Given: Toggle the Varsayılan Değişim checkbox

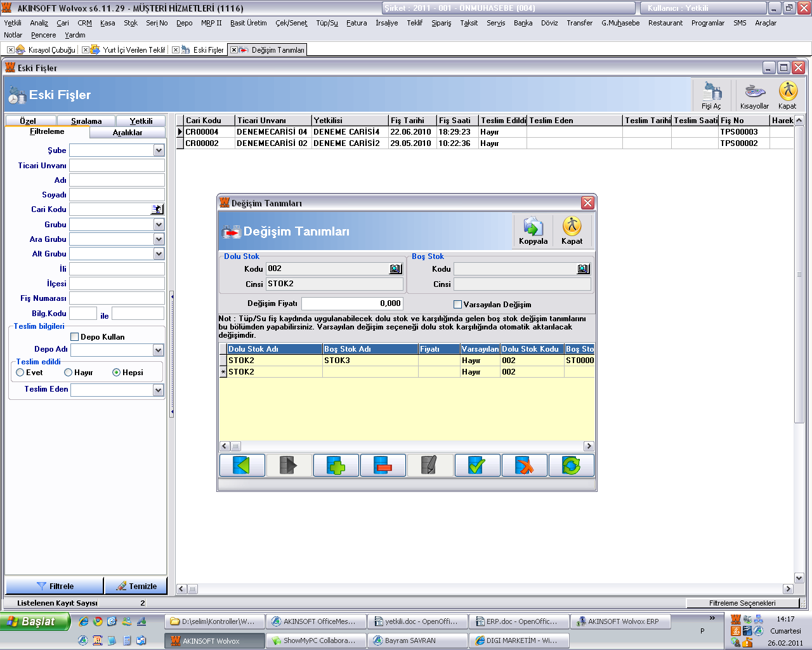Looking at the screenshot, I should (x=457, y=305).
